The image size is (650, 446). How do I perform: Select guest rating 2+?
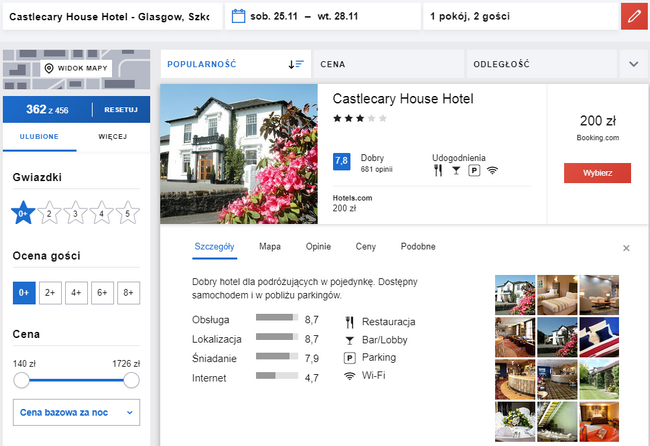50,293
